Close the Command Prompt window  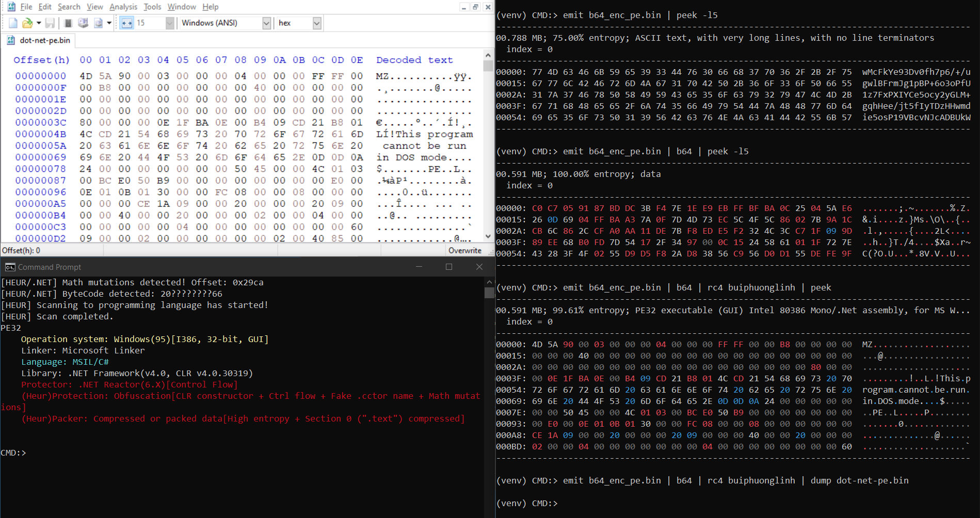[479, 267]
